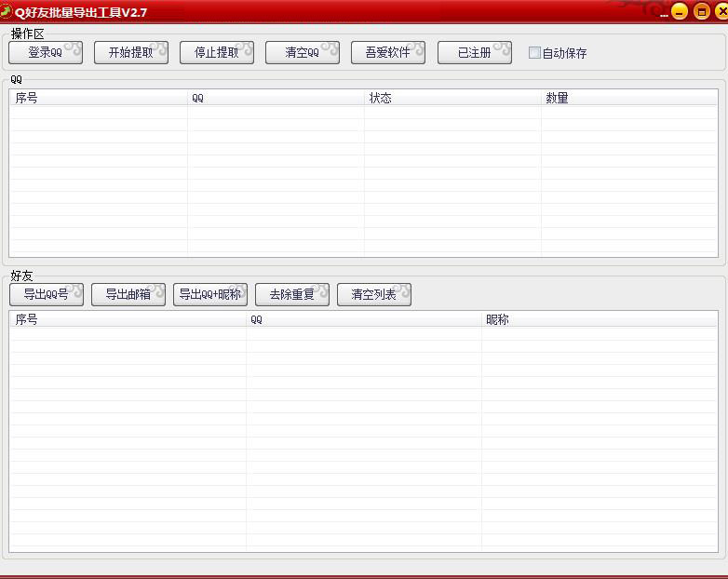Click QQ header in 好友 table
Screen dimensions: 728x579
tap(364, 319)
